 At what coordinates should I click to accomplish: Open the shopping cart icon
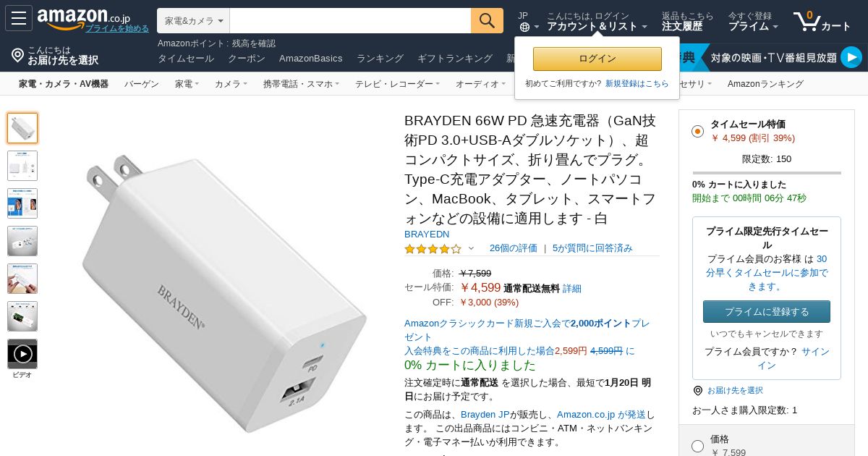807,21
